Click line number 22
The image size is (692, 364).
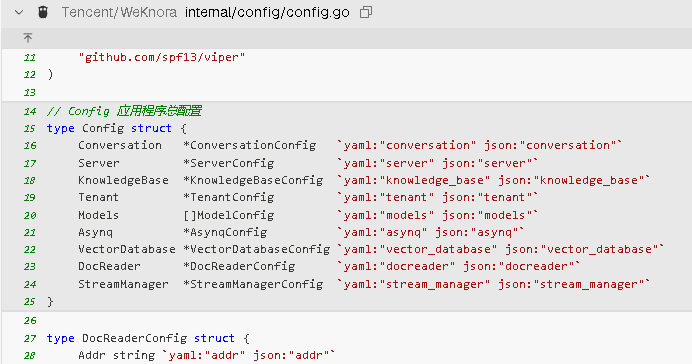coord(30,250)
